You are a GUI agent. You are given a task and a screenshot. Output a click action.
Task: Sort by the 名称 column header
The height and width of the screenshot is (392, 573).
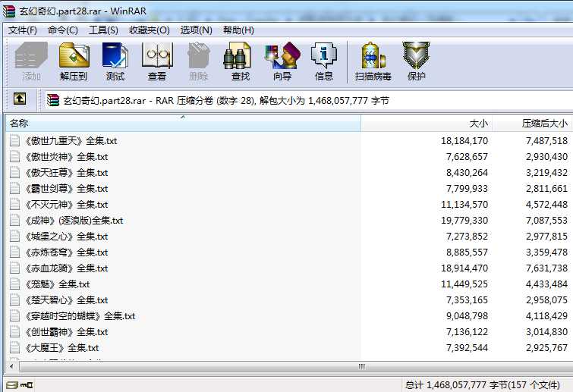click(x=183, y=124)
